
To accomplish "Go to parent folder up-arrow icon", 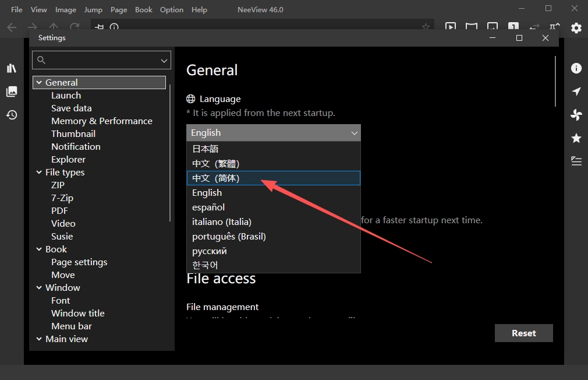I will pos(54,27).
